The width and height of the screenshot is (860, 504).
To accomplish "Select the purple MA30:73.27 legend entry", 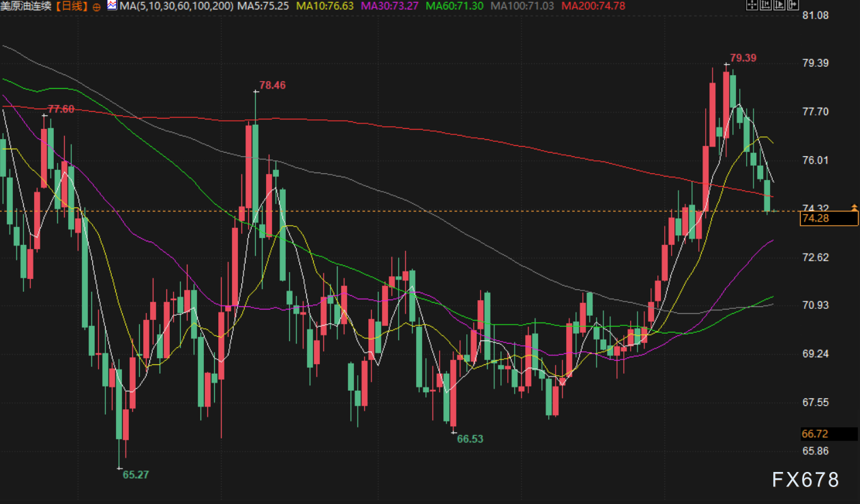I will click(389, 6).
